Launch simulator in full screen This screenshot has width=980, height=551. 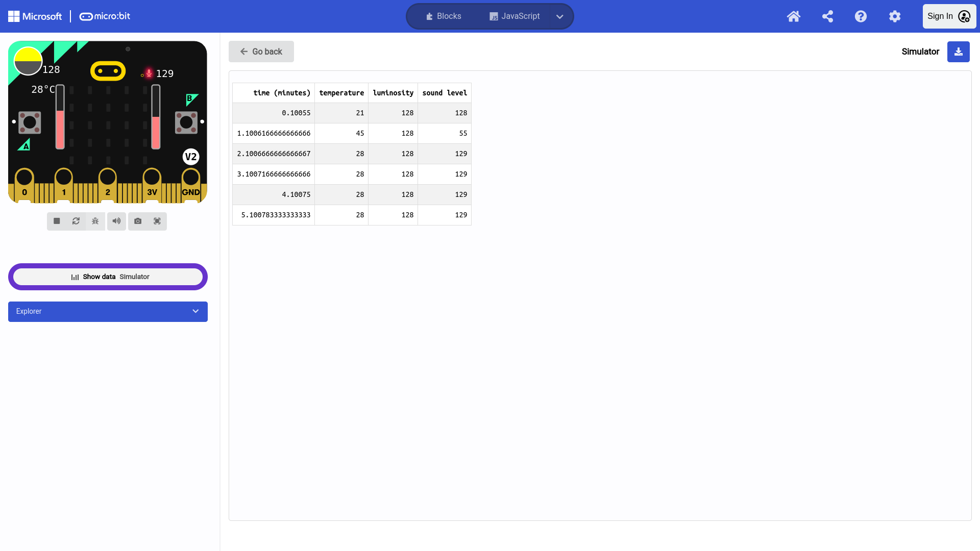coord(157,221)
